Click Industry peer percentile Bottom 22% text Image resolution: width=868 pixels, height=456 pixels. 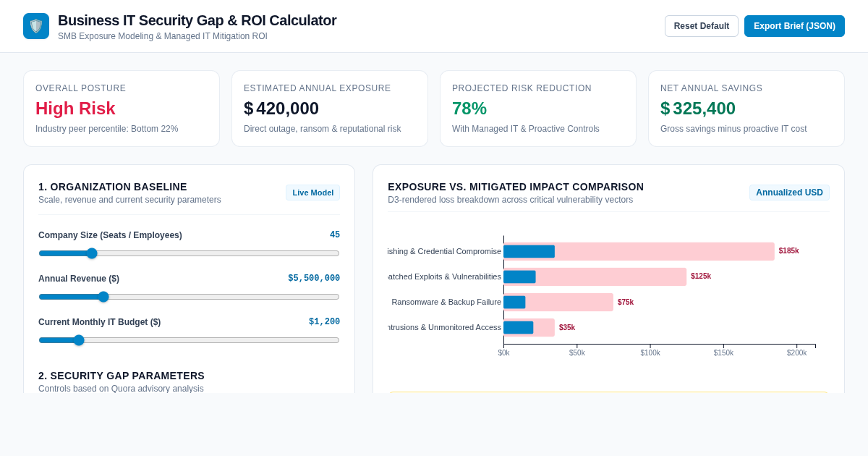click(106, 129)
